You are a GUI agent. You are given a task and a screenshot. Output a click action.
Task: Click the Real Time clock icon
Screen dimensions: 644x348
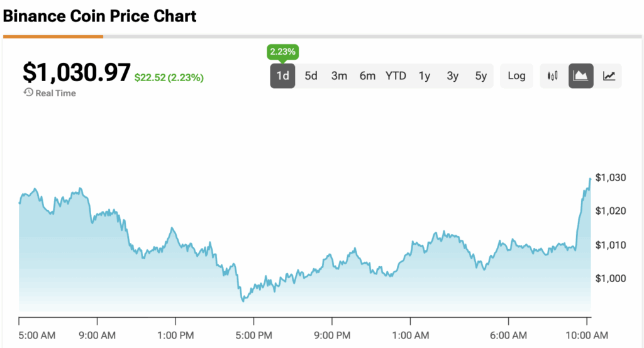pyautogui.click(x=28, y=93)
